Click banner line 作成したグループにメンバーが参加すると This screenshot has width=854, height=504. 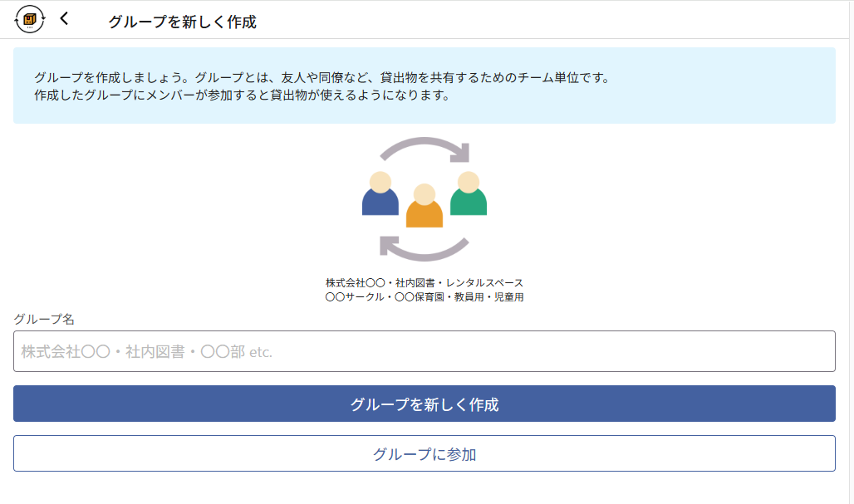click(x=242, y=95)
